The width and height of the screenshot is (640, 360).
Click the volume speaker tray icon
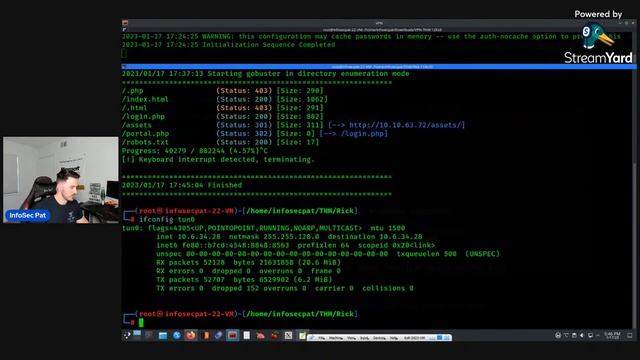coord(582,335)
